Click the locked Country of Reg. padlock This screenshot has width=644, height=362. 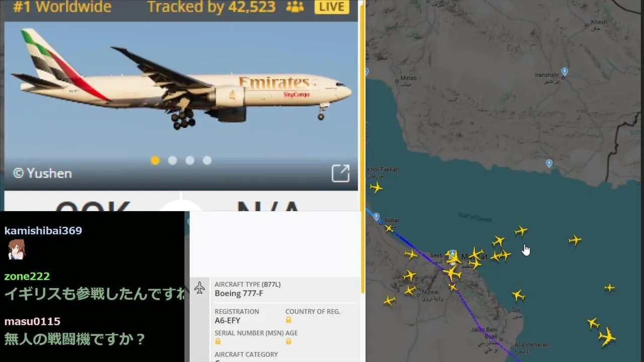coord(288,320)
